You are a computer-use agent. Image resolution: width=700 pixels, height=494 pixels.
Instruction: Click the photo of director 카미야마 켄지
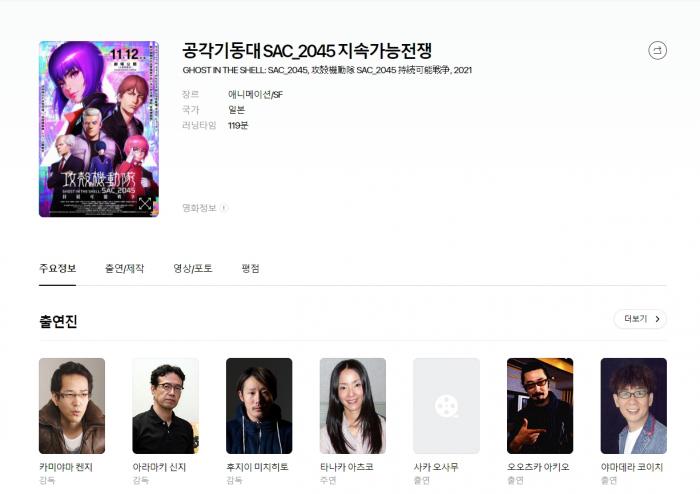[72, 406]
